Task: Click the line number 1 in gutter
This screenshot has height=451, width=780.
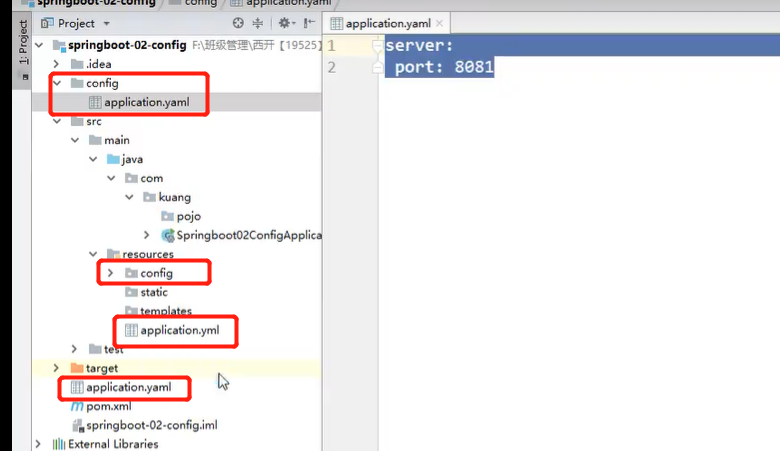Action: point(332,46)
